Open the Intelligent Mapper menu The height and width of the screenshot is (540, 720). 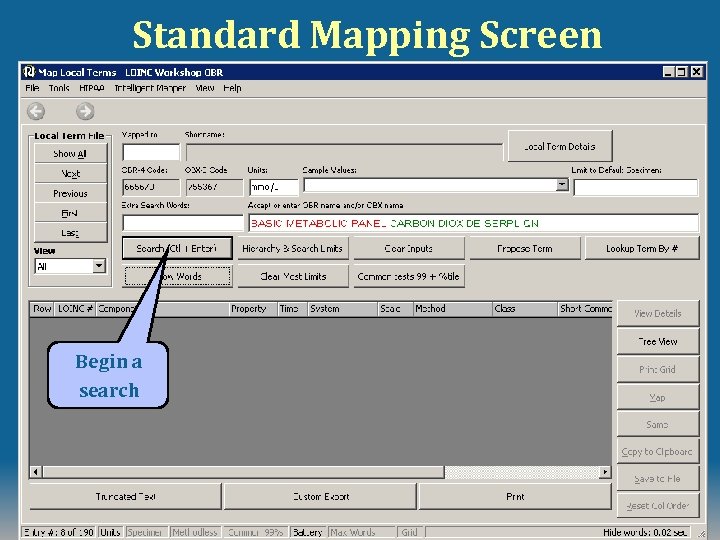point(150,88)
